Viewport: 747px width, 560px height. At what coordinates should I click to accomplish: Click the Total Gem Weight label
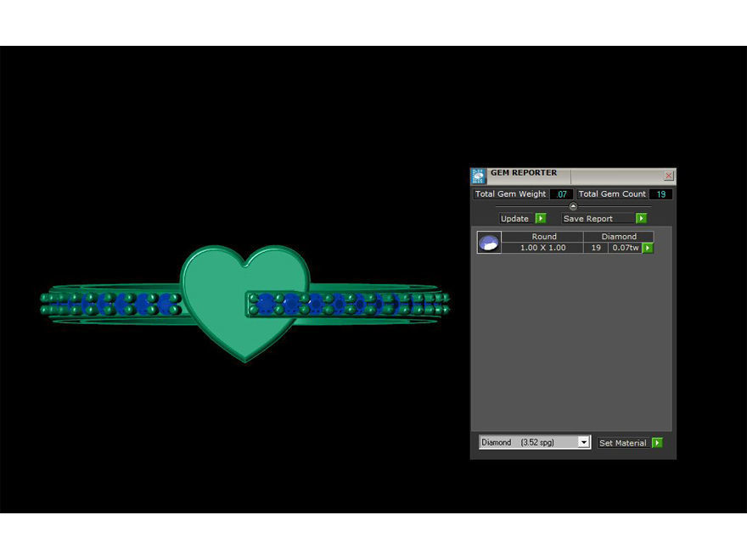pos(511,193)
